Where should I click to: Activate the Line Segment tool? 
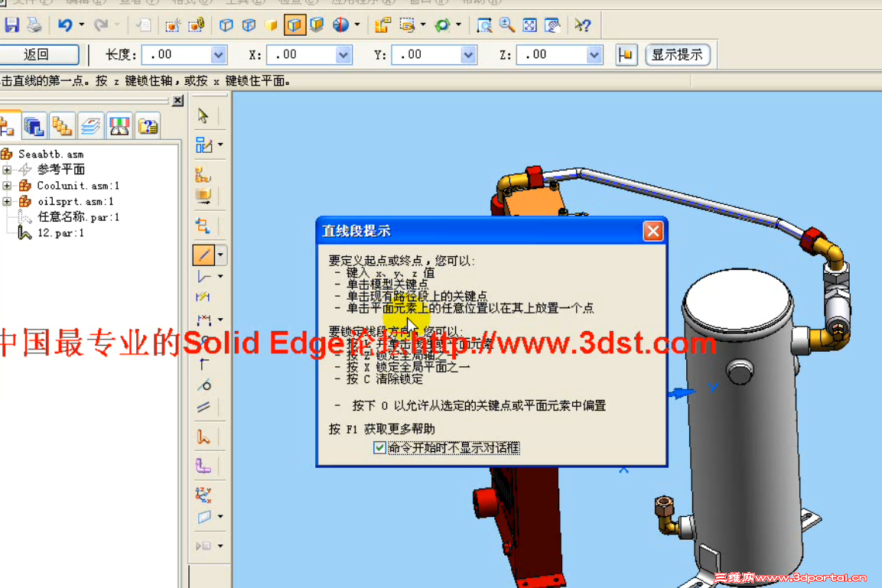click(203, 255)
